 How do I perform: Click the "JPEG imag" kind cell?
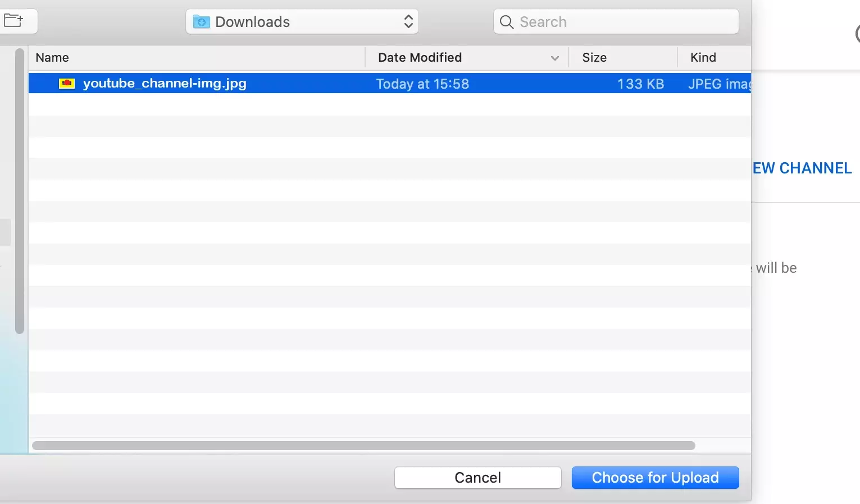(x=720, y=84)
